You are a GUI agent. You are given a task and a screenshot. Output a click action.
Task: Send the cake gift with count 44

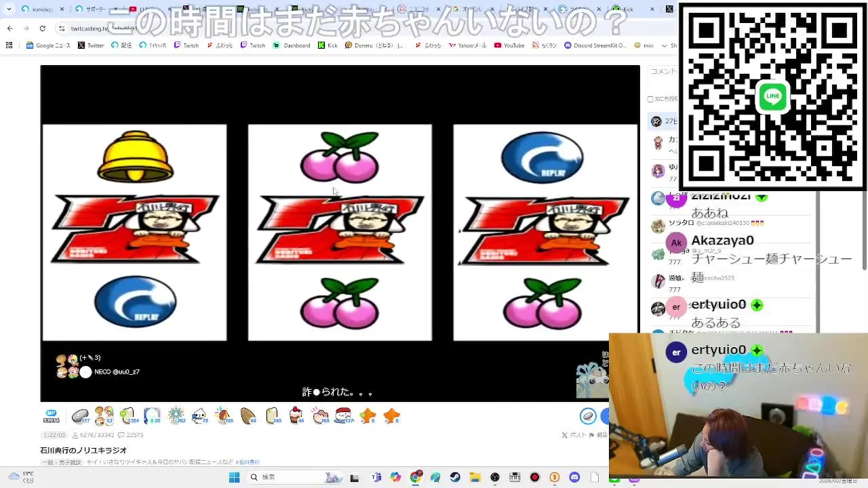point(296,415)
